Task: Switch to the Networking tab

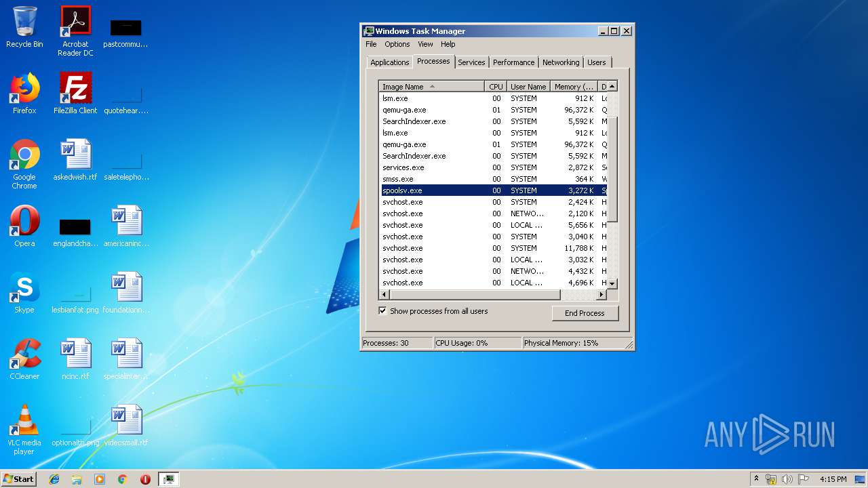Action: coord(561,62)
